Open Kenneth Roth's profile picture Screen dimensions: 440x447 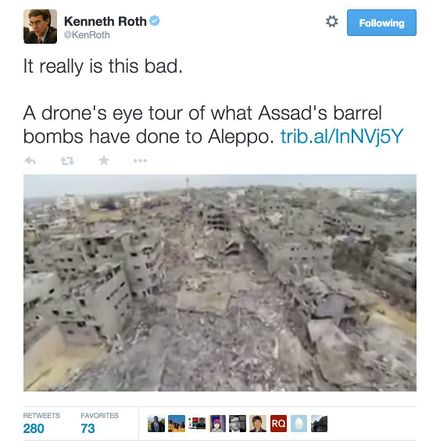coord(40,26)
